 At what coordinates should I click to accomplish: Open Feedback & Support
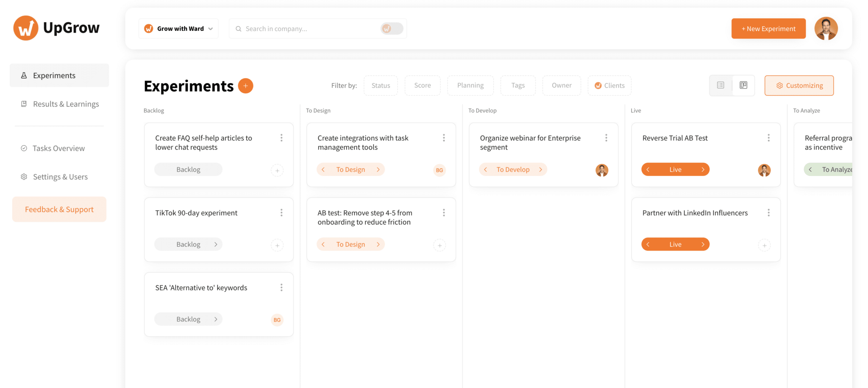click(59, 209)
